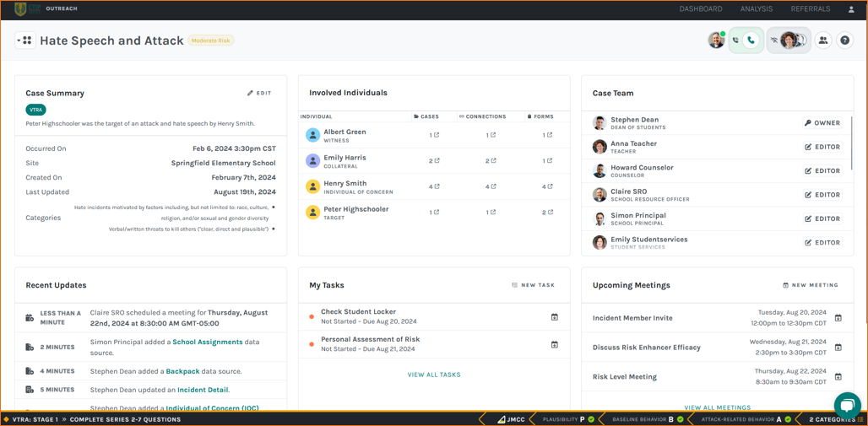This screenshot has width=868, height=426.
Task: Click the green phone call icon
Action: tap(751, 40)
